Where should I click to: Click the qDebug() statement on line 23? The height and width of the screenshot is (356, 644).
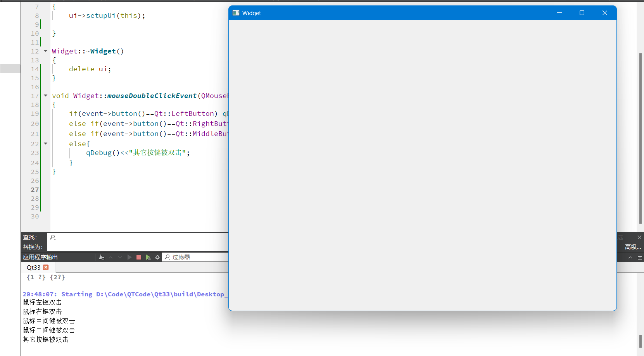click(138, 153)
